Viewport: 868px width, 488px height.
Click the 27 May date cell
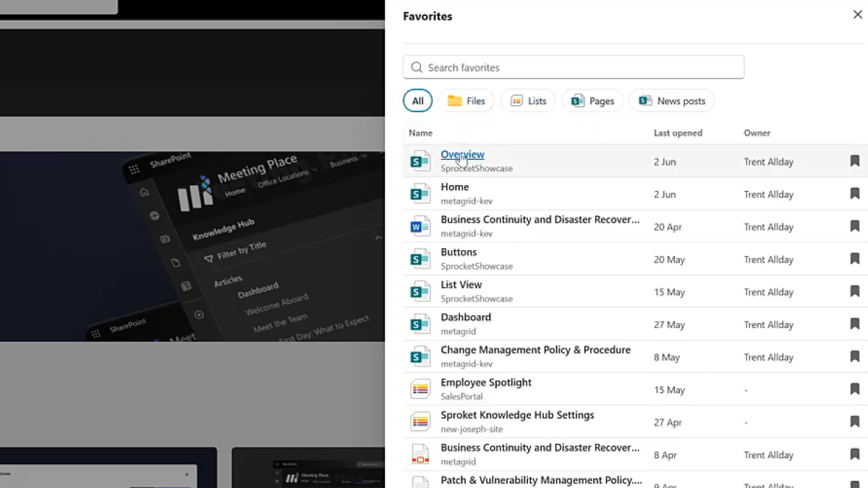669,325
